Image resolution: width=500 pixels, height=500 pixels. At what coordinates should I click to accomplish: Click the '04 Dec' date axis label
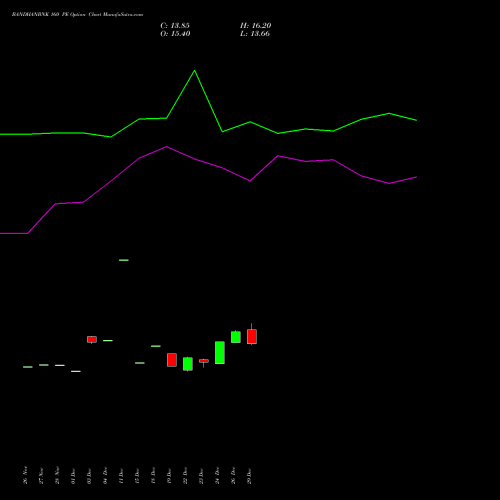coord(106,476)
